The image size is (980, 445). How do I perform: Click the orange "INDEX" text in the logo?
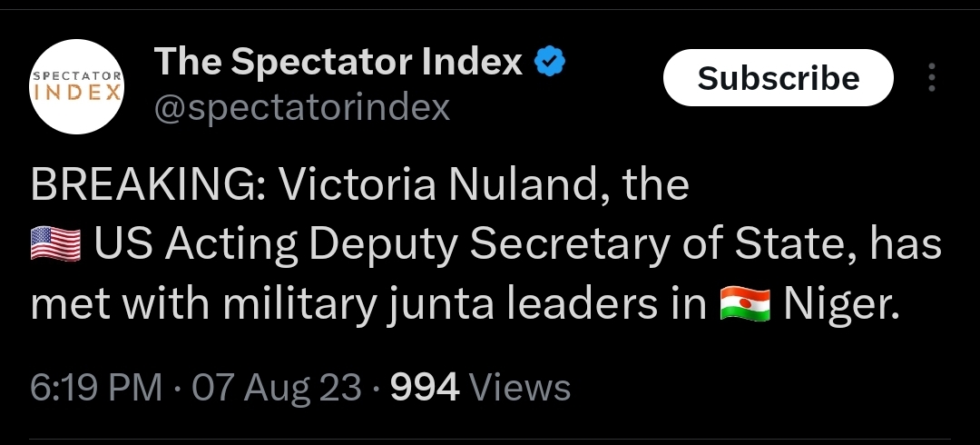click(x=77, y=93)
